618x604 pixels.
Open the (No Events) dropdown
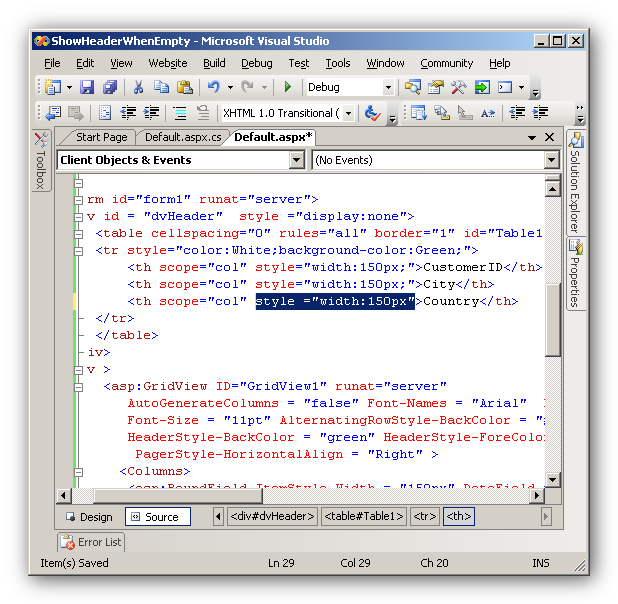(551, 160)
